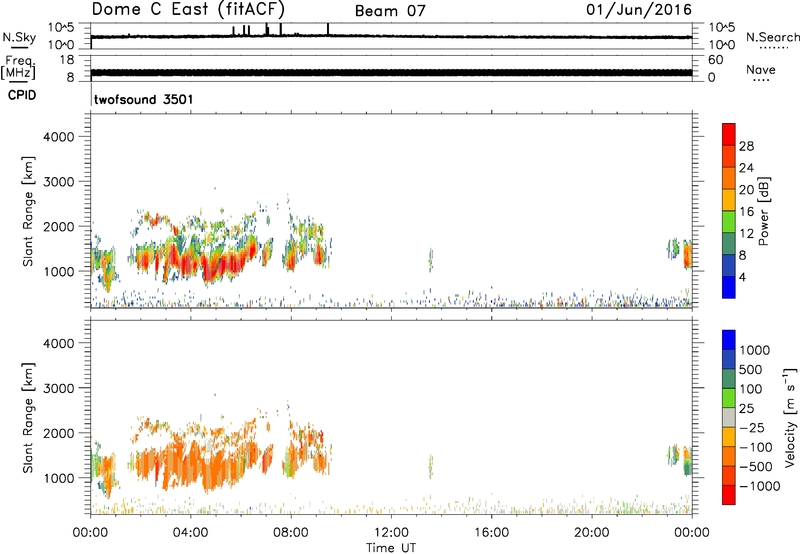The image size is (800, 554).
Task: Select the 'Freq. [MHz]' axis label
Action: (x=18, y=68)
